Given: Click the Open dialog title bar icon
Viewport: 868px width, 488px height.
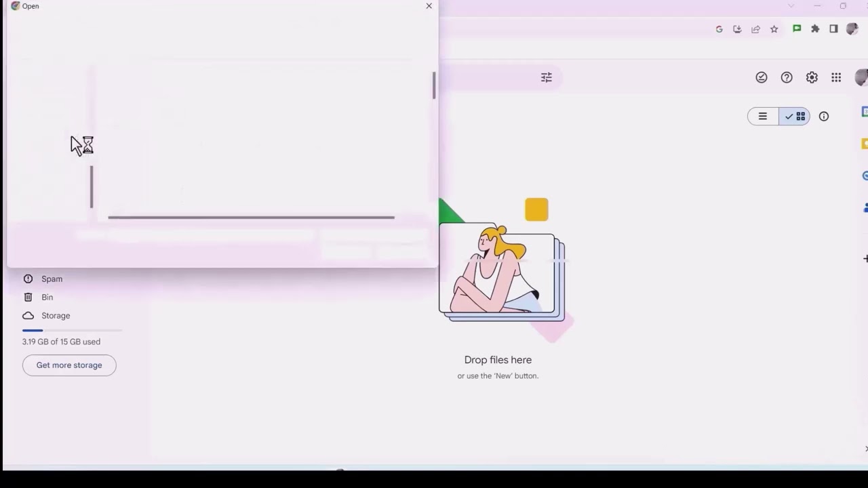Looking at the screenshot, I should pyautogui.click(x=15, y=6).
